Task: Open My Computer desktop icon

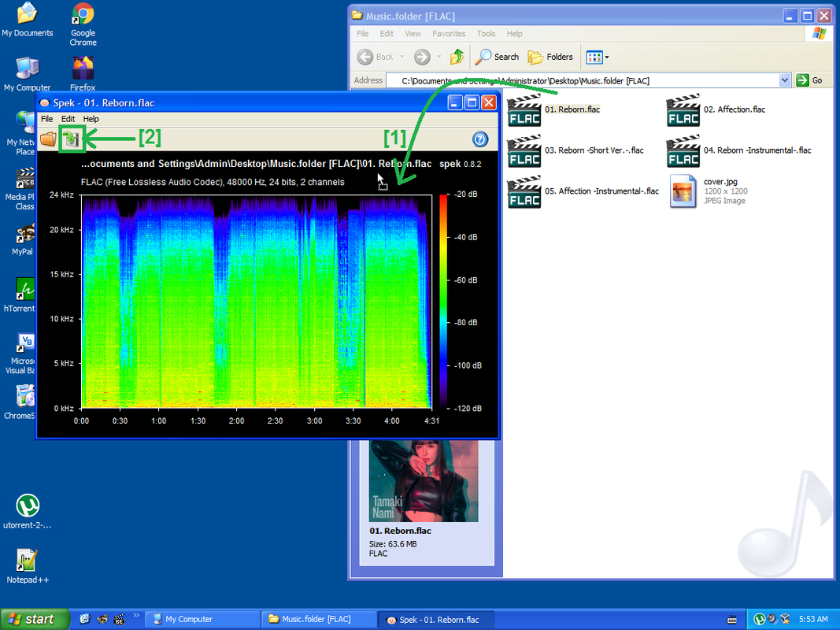Action: pyautogui.click(x=28, y=73)
